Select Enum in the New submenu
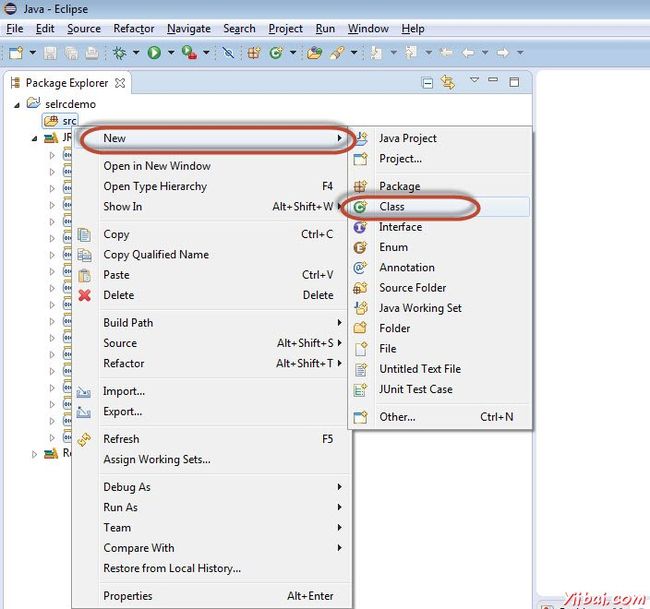This screenshot has height=609, width=650. [x=440, y=247]
